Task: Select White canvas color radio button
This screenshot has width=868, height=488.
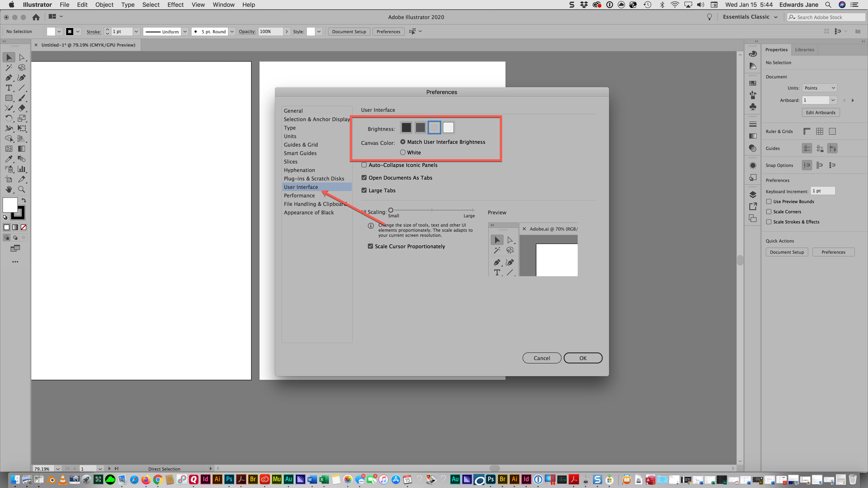Action: (403, 152)
